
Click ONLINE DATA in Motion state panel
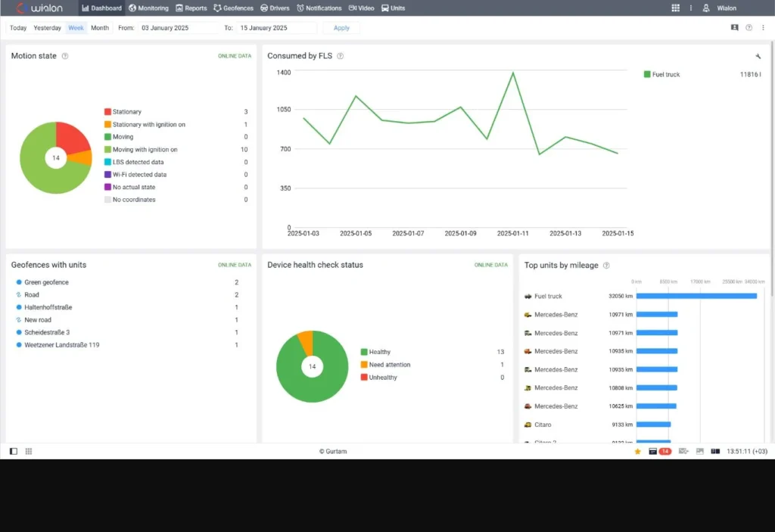point(235,56)
